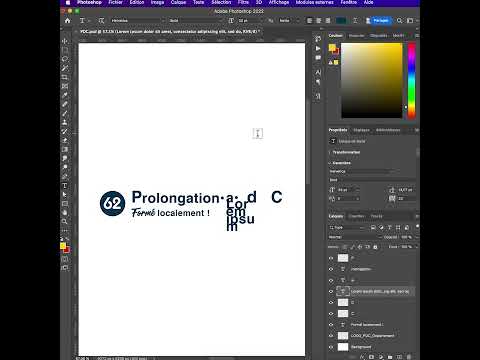The image size is (480, 360).
Task: Pick the Hand tool
Action: (x=65, y=213)
